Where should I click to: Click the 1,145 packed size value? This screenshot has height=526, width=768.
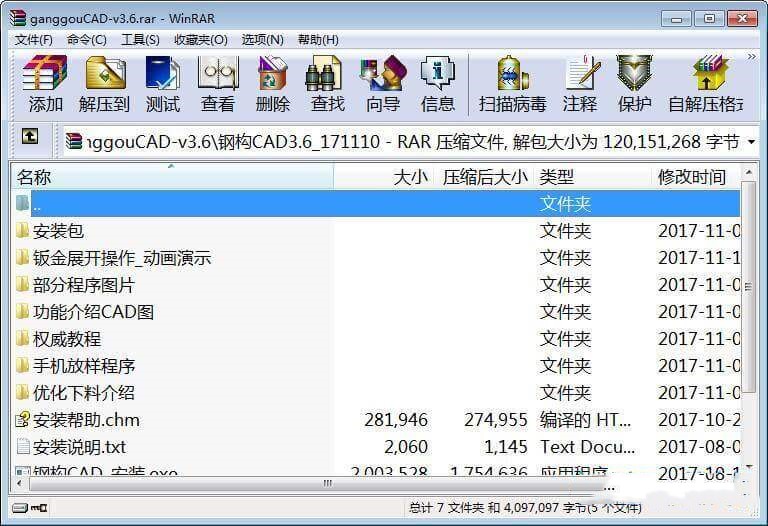505,447
